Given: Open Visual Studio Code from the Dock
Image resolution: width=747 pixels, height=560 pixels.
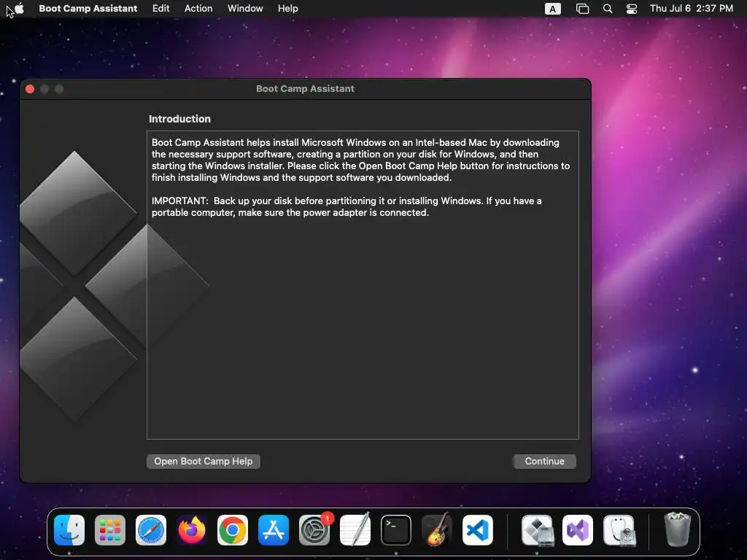Looking at the screenshot, I should [x=478, y=530].
